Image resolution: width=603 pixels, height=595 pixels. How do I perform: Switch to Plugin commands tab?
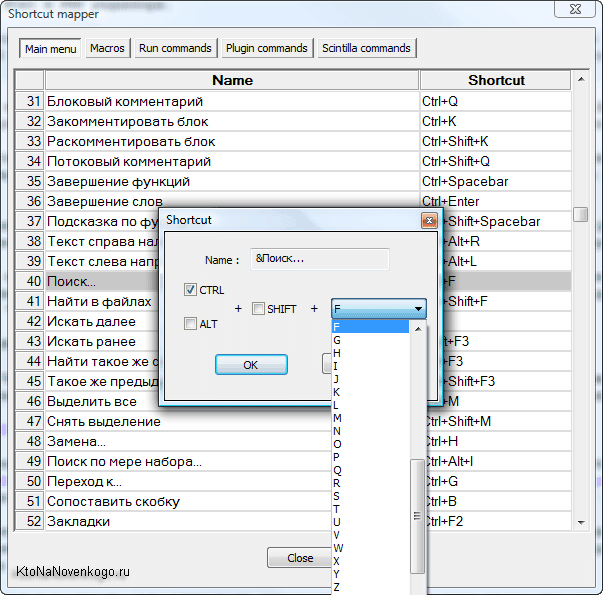coord(267,48)
